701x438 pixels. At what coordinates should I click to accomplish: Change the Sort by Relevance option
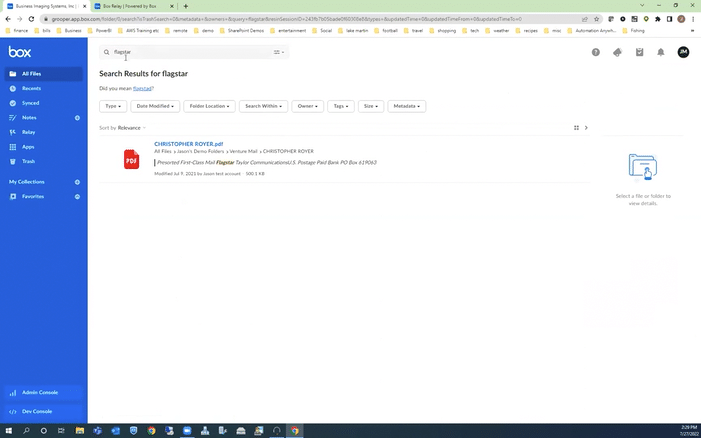[x=131, y=128]
